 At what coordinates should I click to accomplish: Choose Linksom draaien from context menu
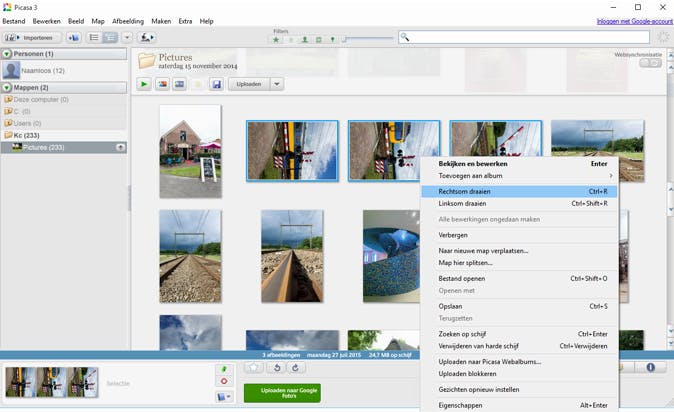[519, 203]
